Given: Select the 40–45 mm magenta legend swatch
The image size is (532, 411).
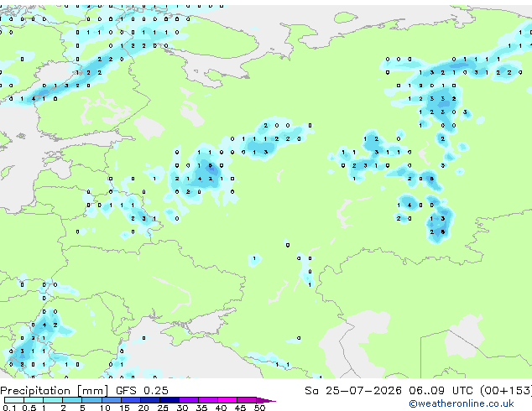Looking at the screenshot, I should click(227, 400).
